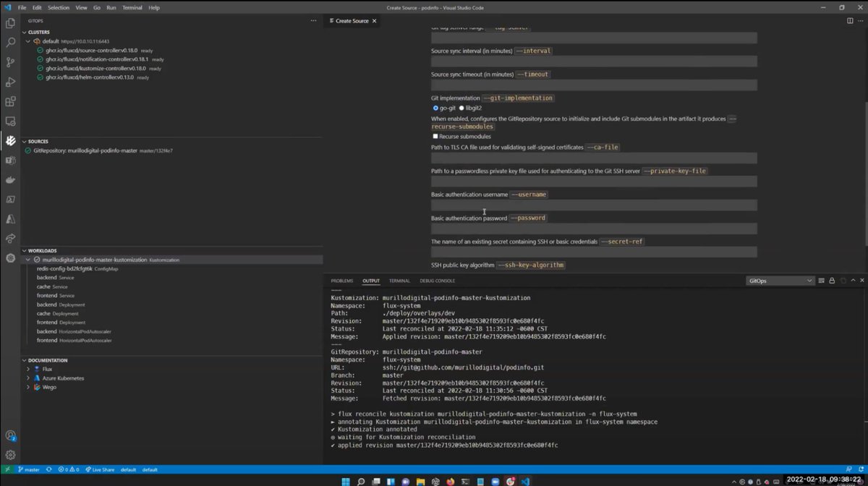Select the OUTPUT panel tab
The image size is (868, 486).
(371, 281)
